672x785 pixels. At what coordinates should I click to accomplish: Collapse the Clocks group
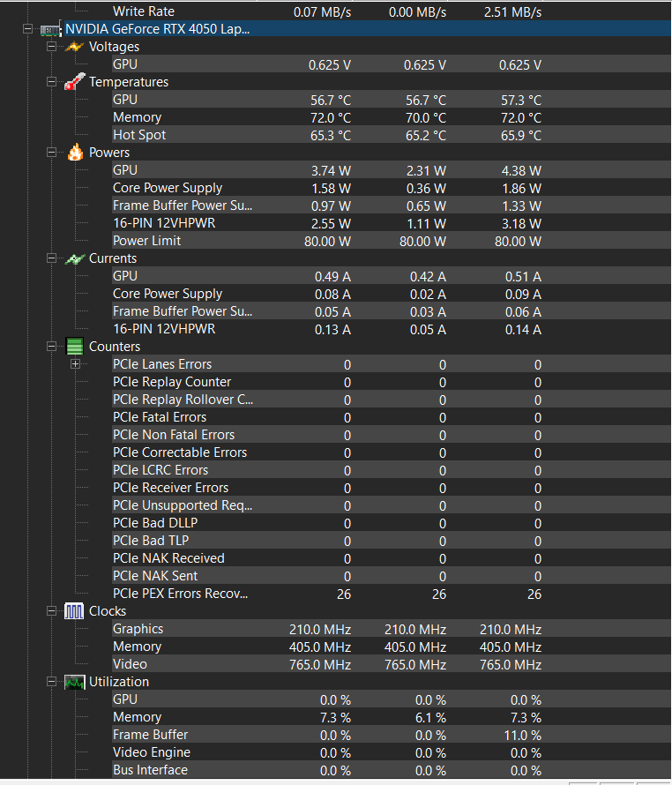click(51, 611)
